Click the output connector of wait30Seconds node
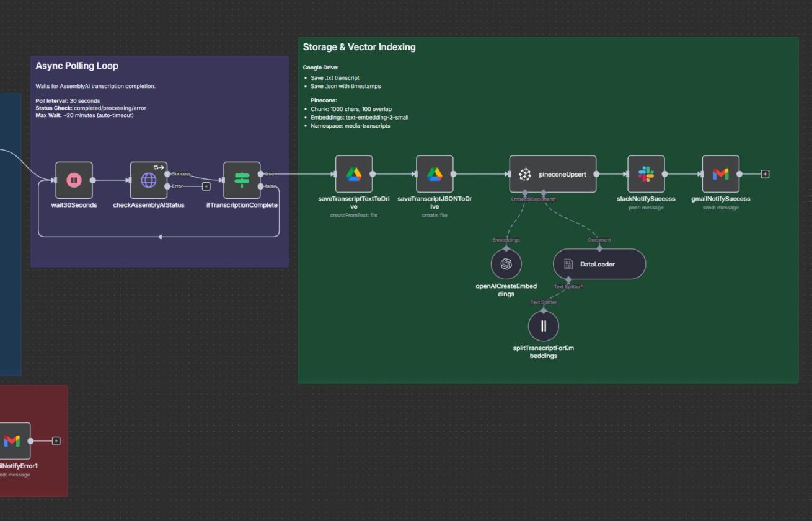 (x=93, y=180)
